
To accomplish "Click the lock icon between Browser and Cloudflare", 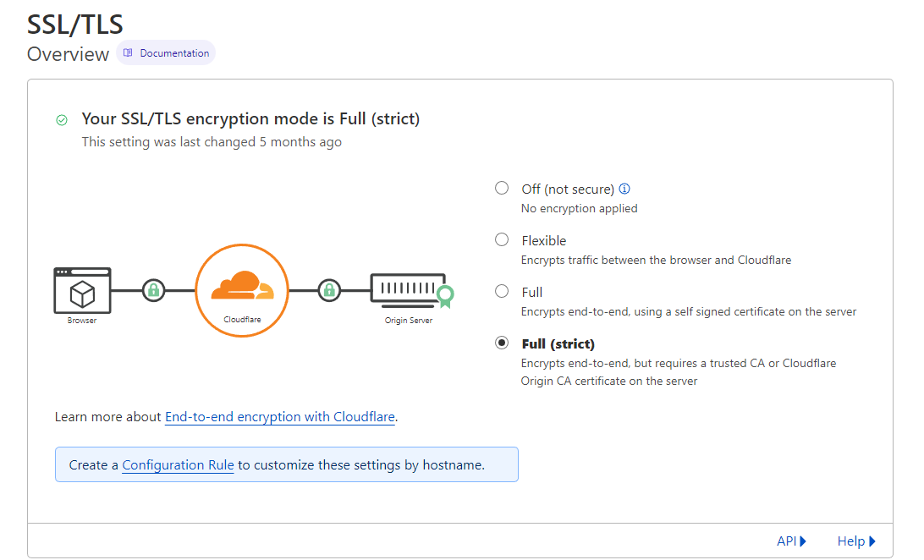I will (x=153, y=290).
